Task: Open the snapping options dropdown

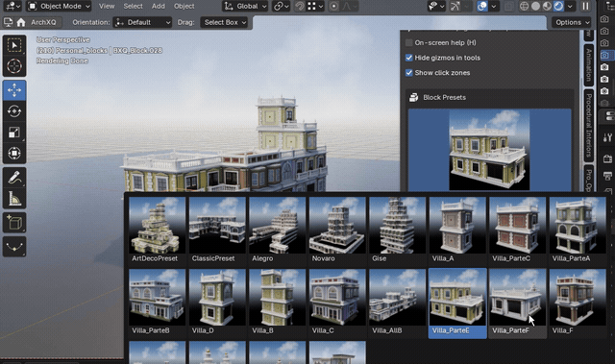Action: 315,7
